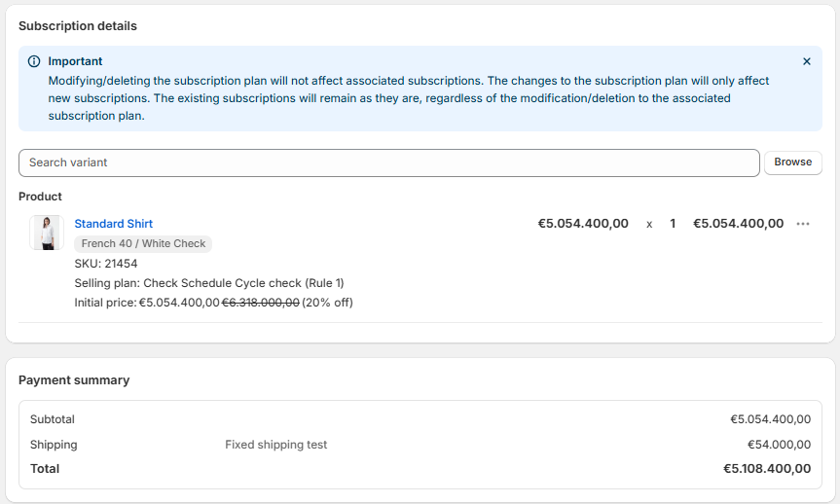Dismiss the Important notice banner
Screen dimensions: 840x504
coord(806,61)
